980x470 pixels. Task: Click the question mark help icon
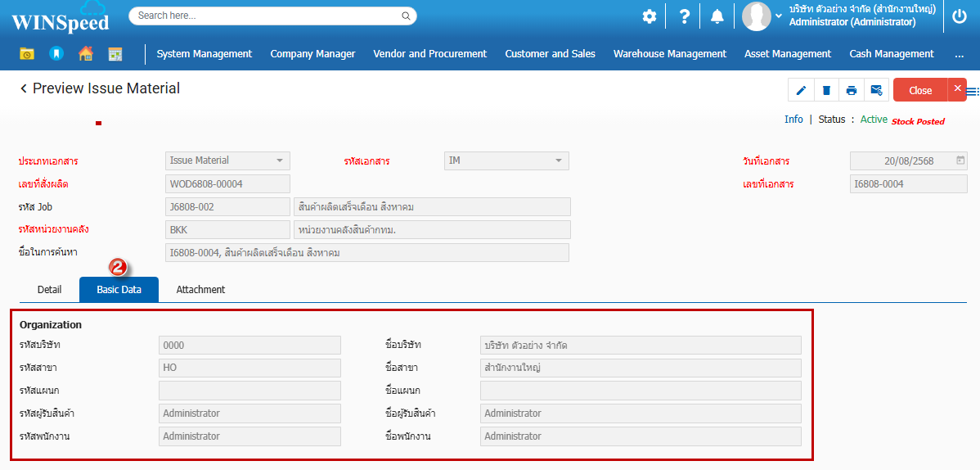685,16
